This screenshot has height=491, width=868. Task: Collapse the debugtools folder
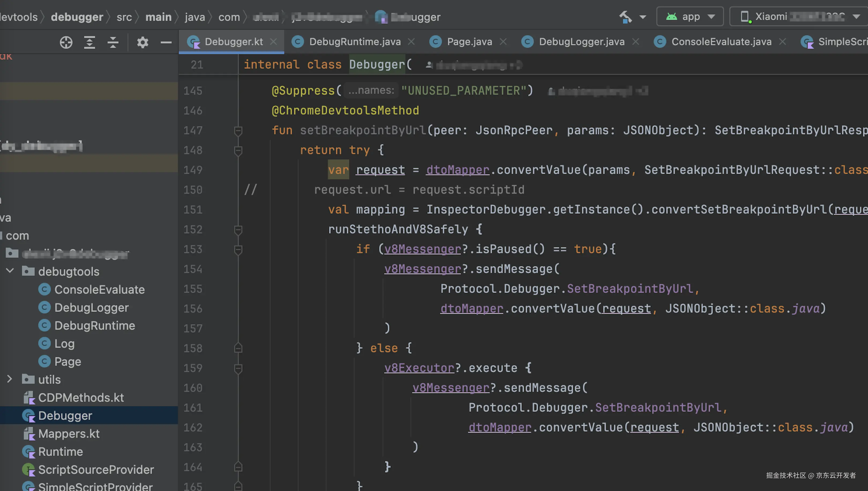tap(10, 271)
